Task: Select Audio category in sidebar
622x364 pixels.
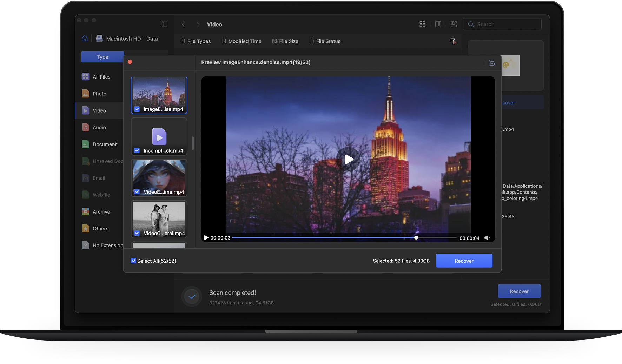Action: tap(99, 128)
